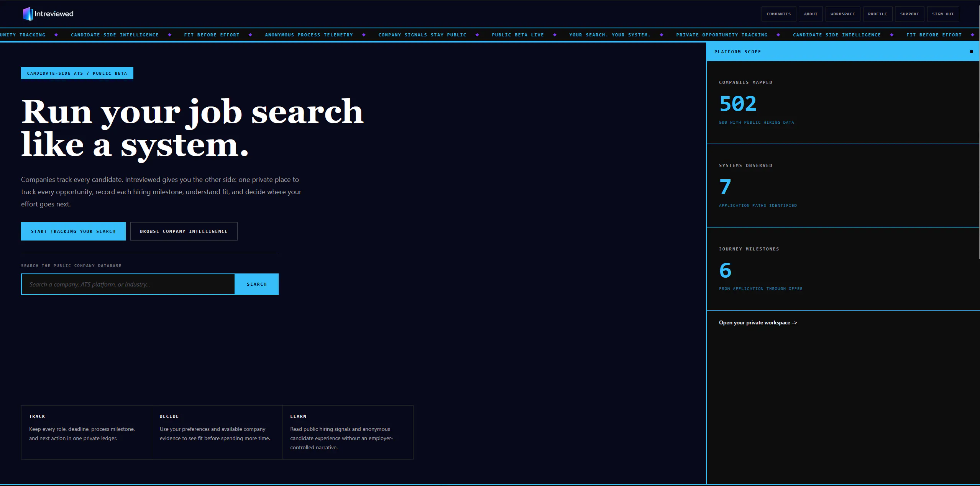Click the Search button beside company field

click(257, 284)
